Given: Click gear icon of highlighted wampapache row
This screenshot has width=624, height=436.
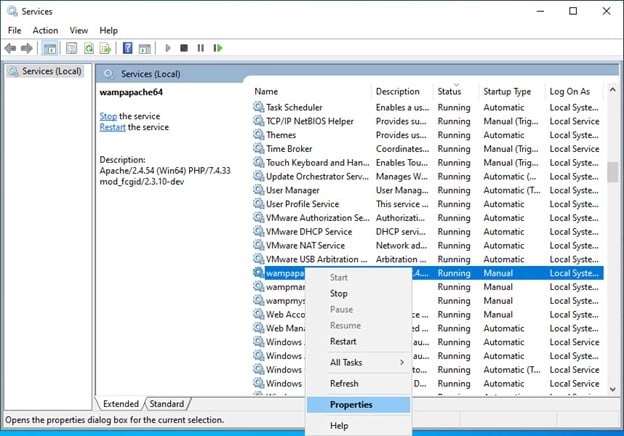Looking at the screenshot, I should pos(259,272).
